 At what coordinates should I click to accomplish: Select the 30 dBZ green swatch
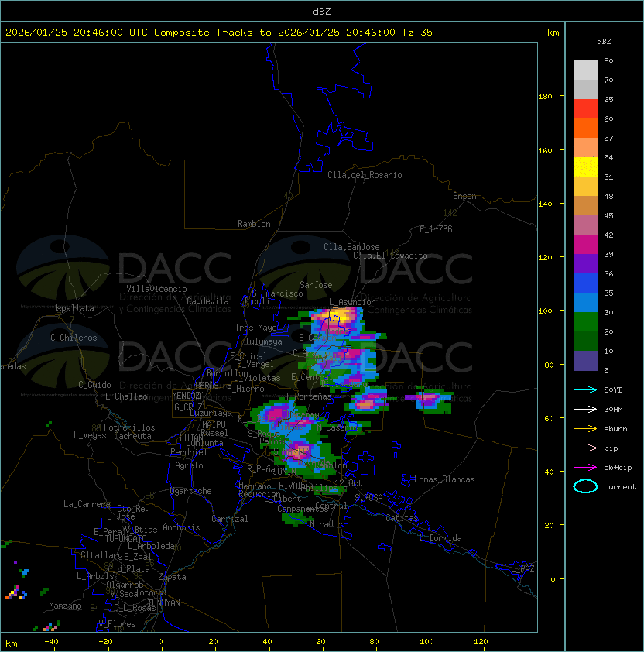tap(585, 322)
